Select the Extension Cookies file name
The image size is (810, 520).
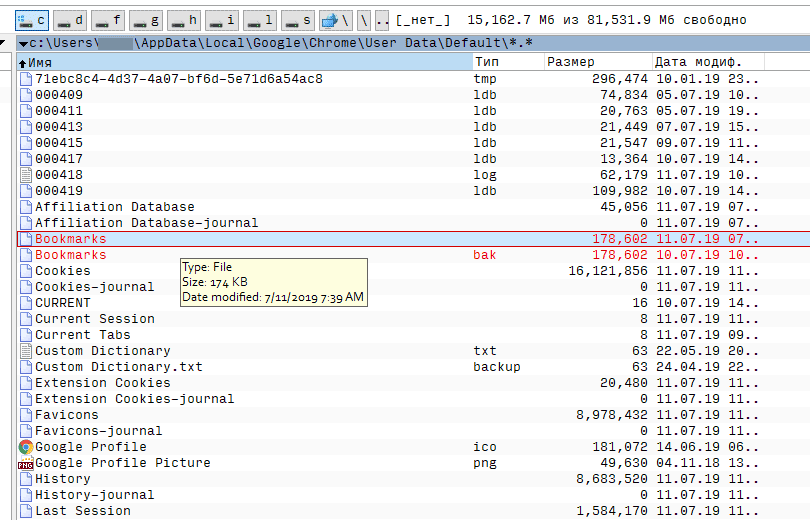(x=103, y=383)
